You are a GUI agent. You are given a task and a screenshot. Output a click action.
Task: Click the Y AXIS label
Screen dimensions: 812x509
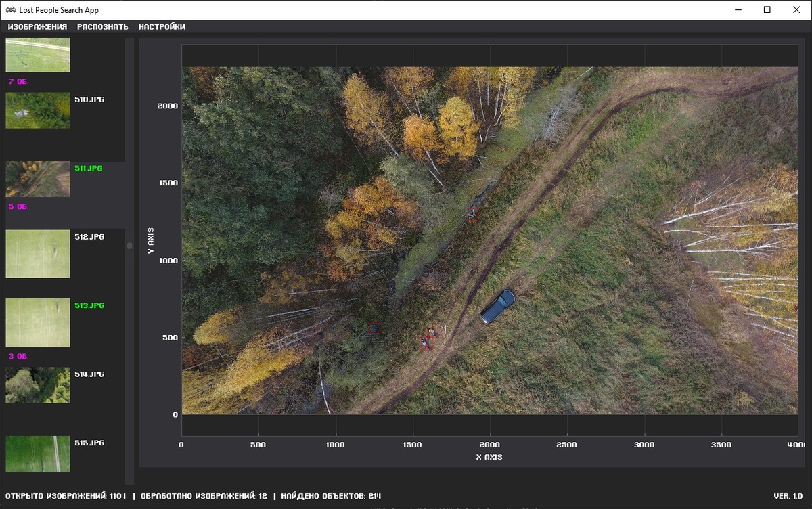[151, 240]
